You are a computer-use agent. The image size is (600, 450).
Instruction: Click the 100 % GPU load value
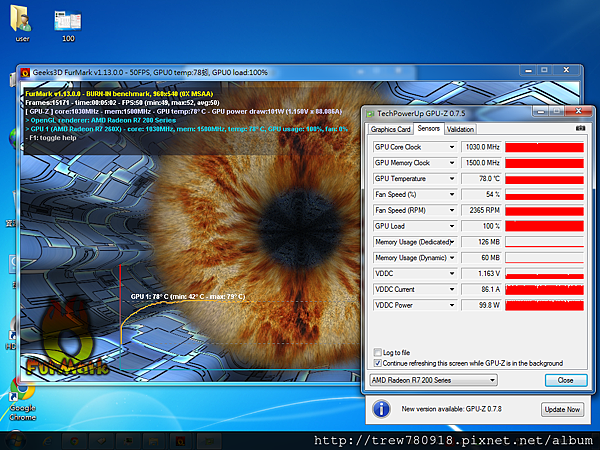pos(481,226)
